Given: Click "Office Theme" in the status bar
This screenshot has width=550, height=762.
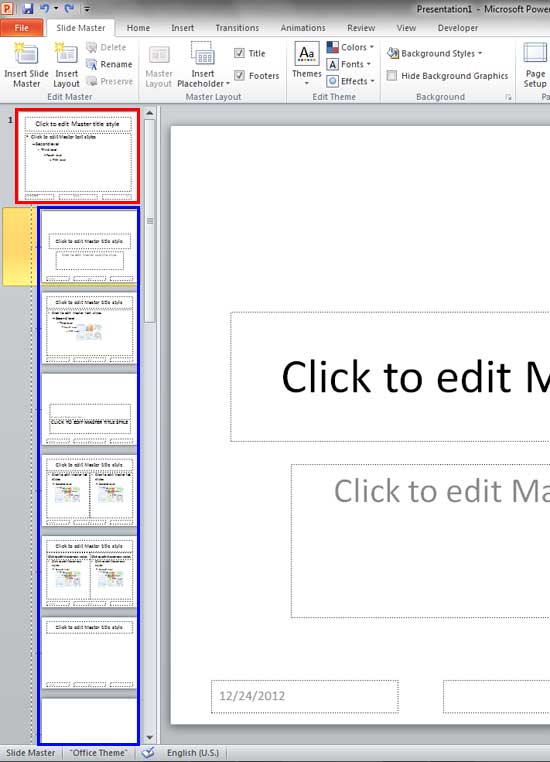Looking at the screenshot, I should pos(99,753).
